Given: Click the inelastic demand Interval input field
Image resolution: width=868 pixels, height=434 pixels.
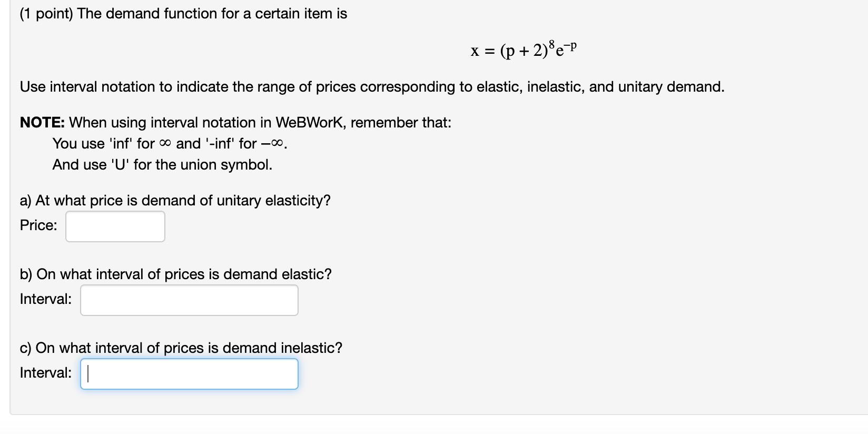Looking at the screenshot, I should pos(188,373).
